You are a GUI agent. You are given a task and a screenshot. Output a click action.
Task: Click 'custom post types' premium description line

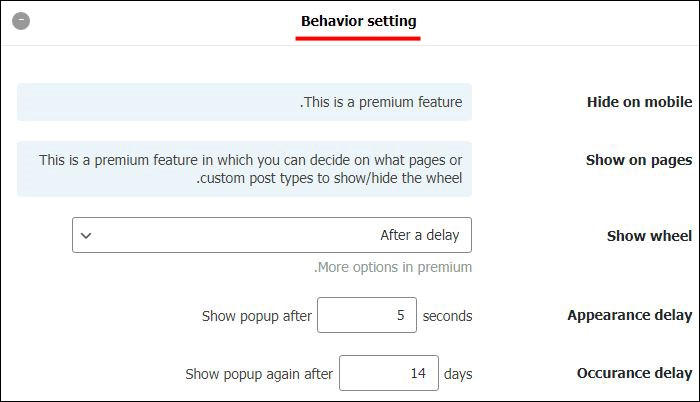tap(329, 178)
